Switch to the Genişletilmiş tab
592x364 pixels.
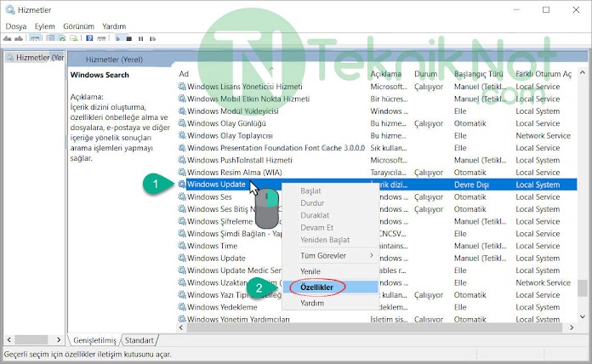(94, 340)
